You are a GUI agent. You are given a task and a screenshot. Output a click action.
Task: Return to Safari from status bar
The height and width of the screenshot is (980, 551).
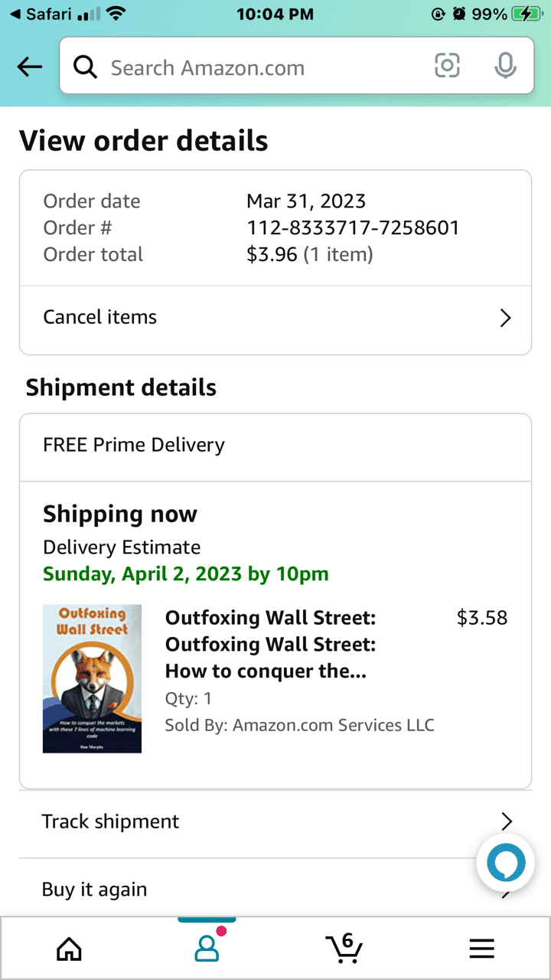(x=42, y=14)
